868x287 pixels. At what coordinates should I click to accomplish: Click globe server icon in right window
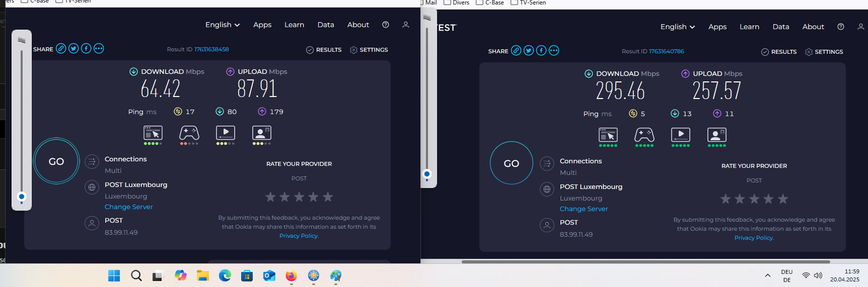(547, 189)
